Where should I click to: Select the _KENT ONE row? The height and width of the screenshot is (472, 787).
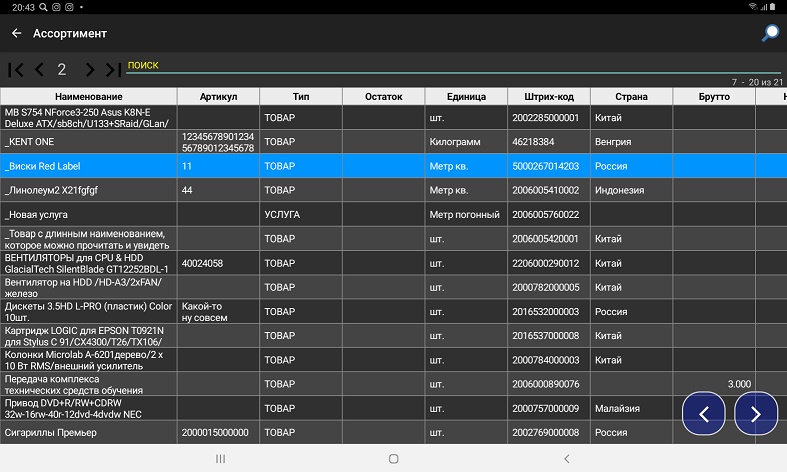point(88,142)
